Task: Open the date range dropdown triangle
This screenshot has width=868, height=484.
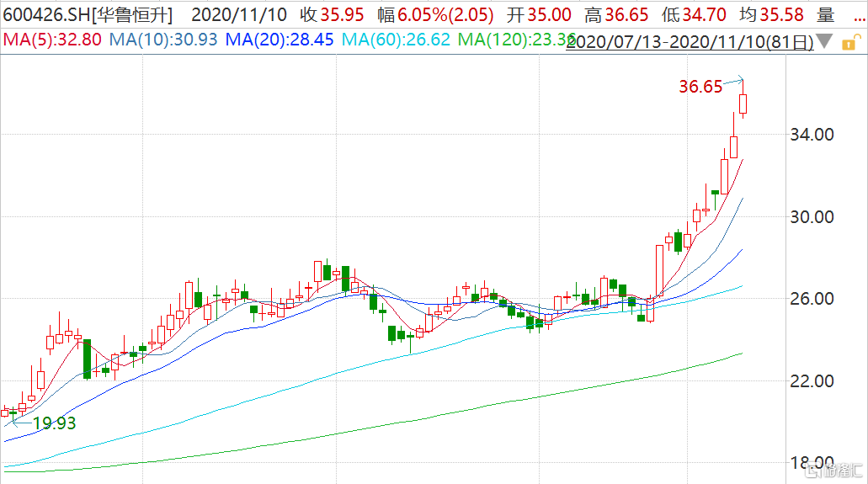Action: pyautogui.click(x=824, y=41)
